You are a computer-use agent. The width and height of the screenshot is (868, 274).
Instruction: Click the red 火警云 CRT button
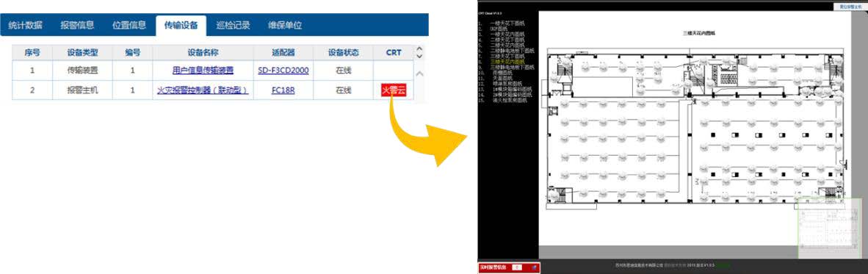point(394,90)
